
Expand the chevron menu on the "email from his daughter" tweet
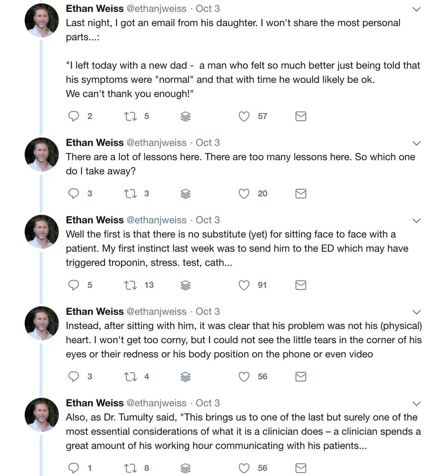(416, 9)
